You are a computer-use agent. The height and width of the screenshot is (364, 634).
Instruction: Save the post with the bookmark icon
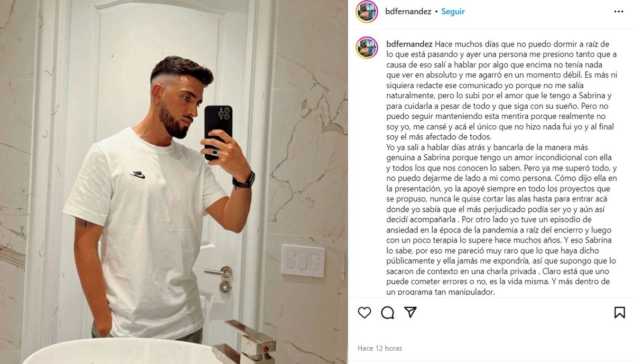coord(620,312)
